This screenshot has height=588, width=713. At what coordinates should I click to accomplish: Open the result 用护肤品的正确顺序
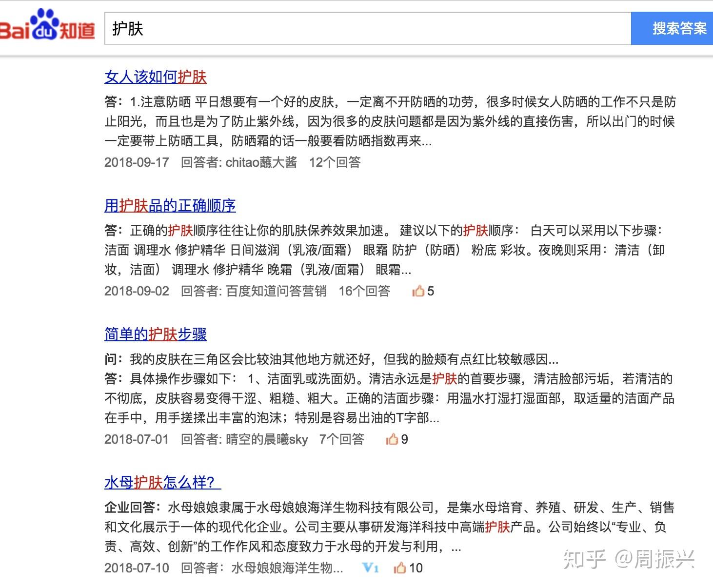click(x=170, y=206)
